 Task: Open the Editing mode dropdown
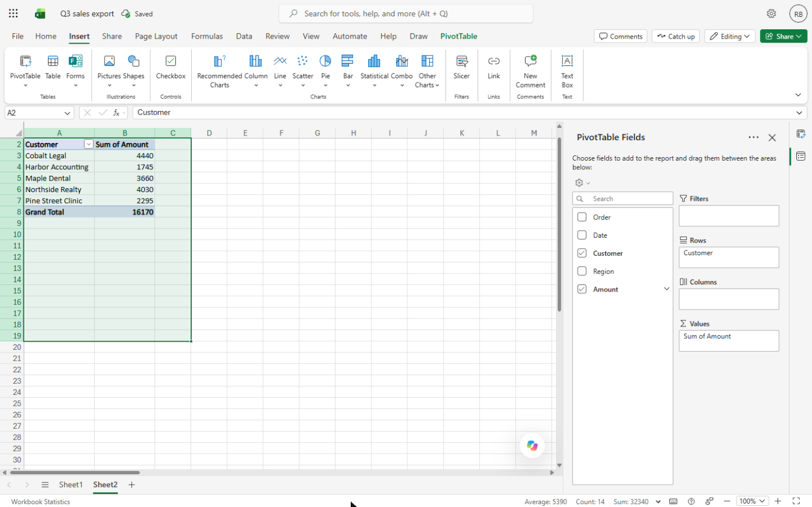[x=730, y=36]
